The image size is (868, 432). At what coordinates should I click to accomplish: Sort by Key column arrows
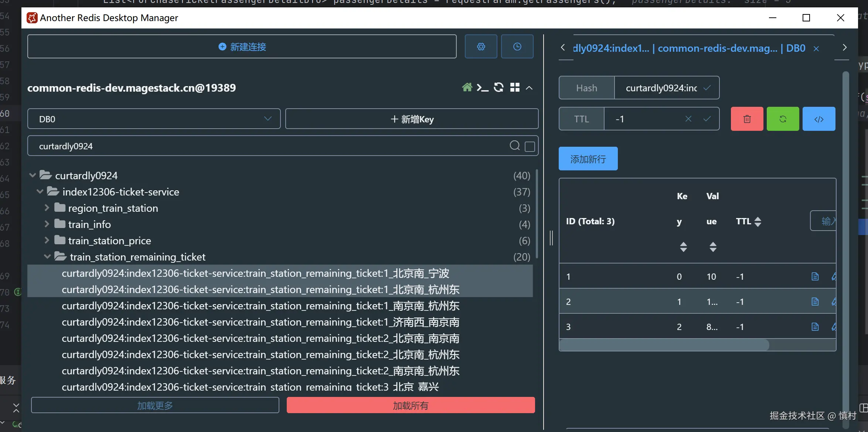click(x=683, y=246)
